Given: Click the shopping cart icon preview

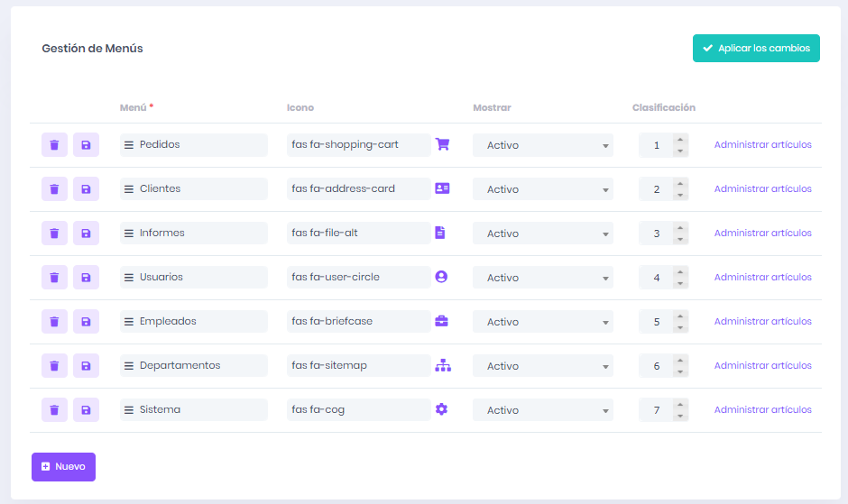Looking at the screenshot, I should (441, 144).
